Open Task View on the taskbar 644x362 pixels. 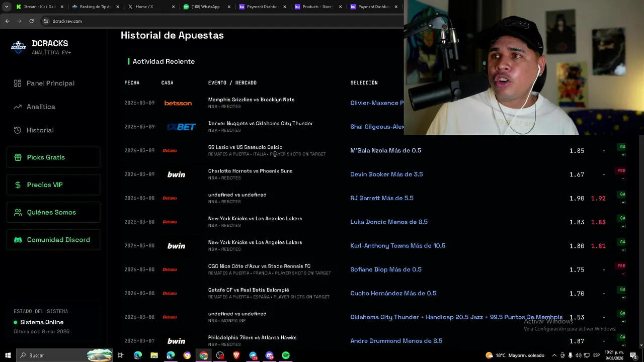[121, 355]
